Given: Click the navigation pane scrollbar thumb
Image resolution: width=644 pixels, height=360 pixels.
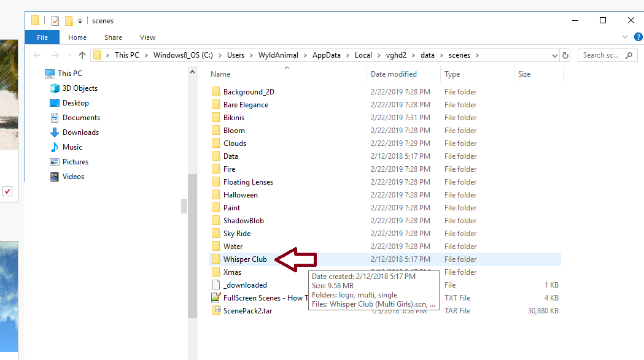Looking at the screenshot, I should tap(184, 205).
